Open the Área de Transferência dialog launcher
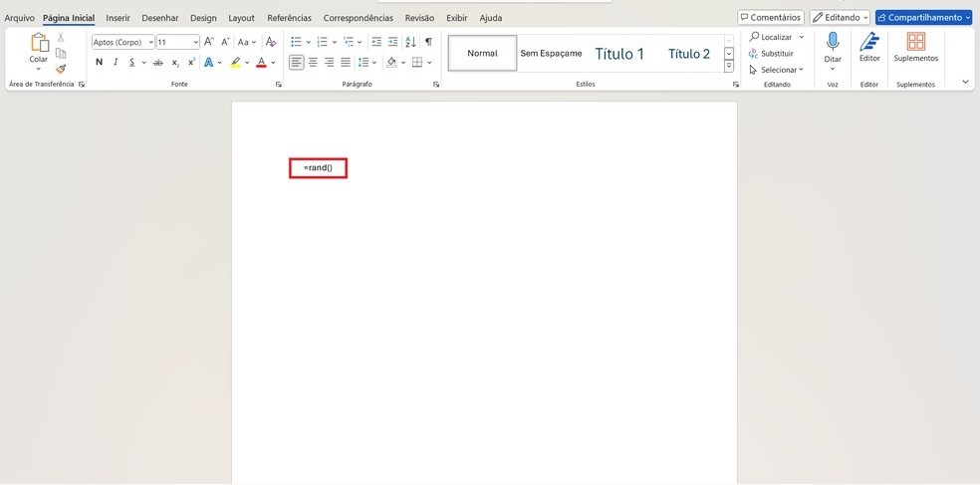 pyautogui.click(x=82, y=84)
